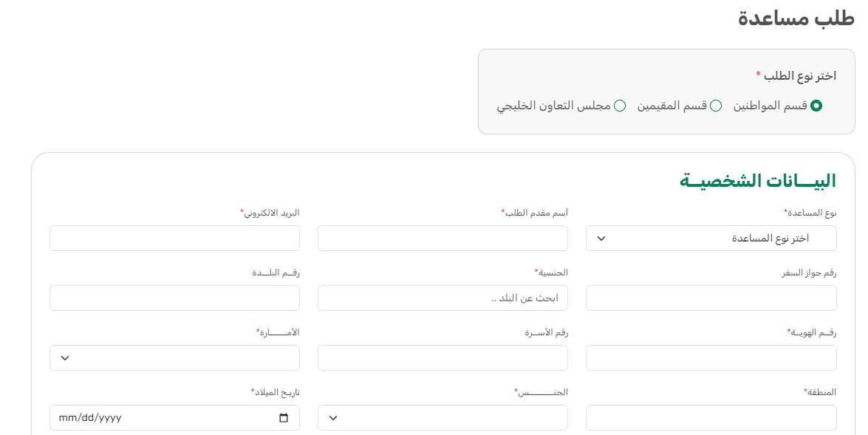
Task: Focus the رقم البلدة input field
Action: [x=174, y=298]
